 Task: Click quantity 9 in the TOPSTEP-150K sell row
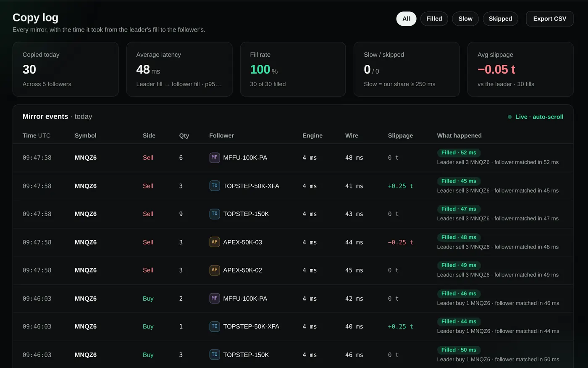pyautogui.click(x=181, y=214)
